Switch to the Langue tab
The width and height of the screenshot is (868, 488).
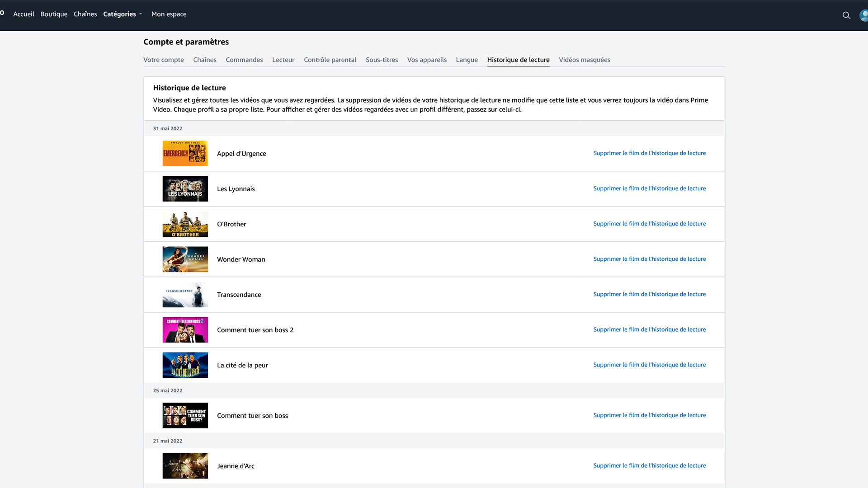(x=467, y=60)
